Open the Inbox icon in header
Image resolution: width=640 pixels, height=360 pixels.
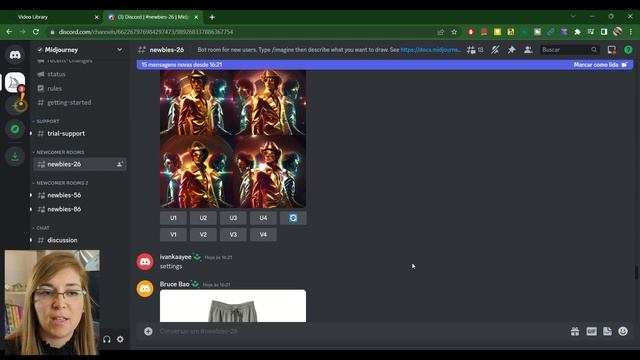611,50
